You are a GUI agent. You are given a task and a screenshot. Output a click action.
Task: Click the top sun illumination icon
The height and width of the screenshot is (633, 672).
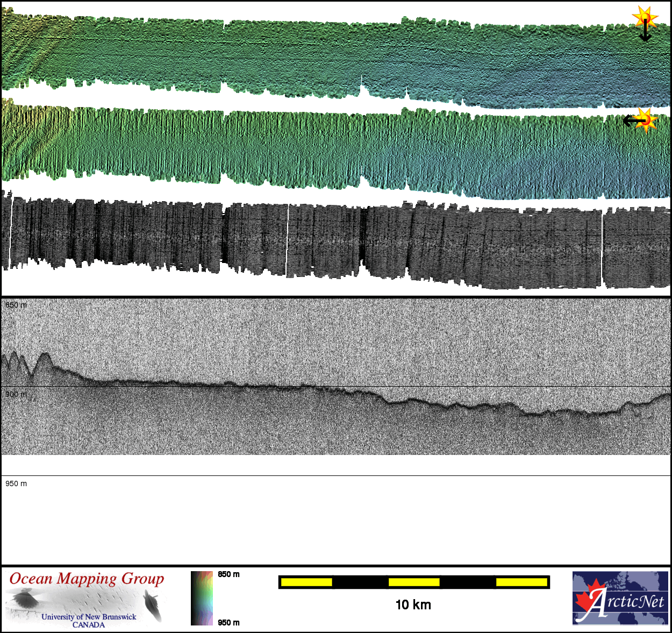pyautogui.click(x=645, y=18)
